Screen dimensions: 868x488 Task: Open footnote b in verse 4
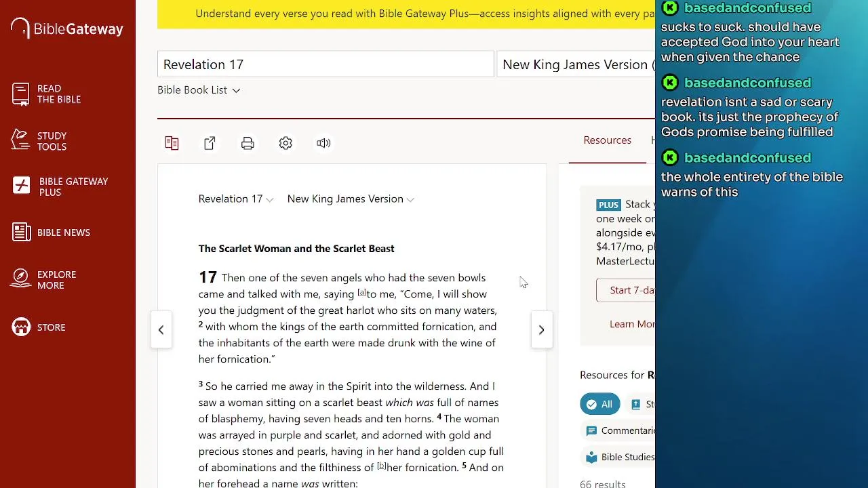pos(381,466)
